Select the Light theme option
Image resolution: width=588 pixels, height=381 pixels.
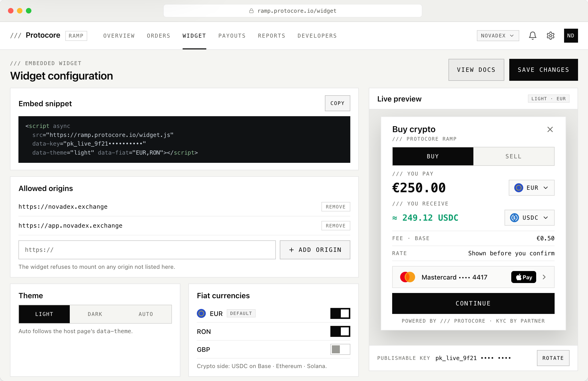click(x=44, y=314)
